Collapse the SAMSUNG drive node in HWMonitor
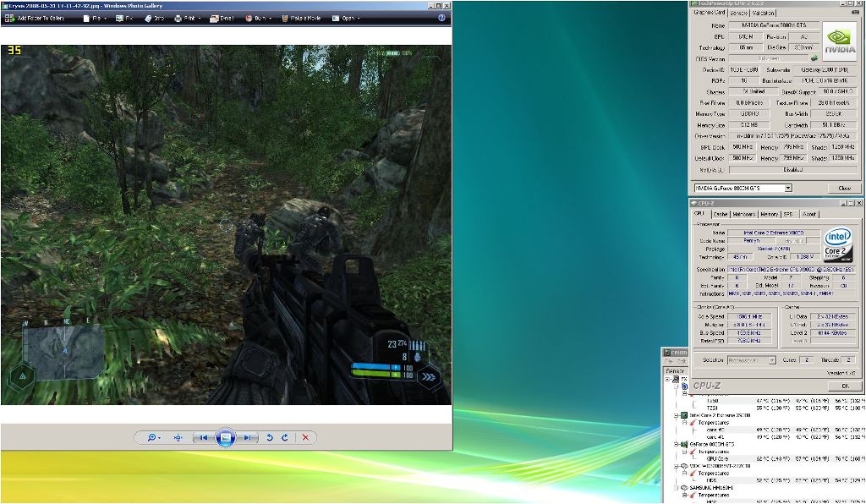 pos(677,488)
